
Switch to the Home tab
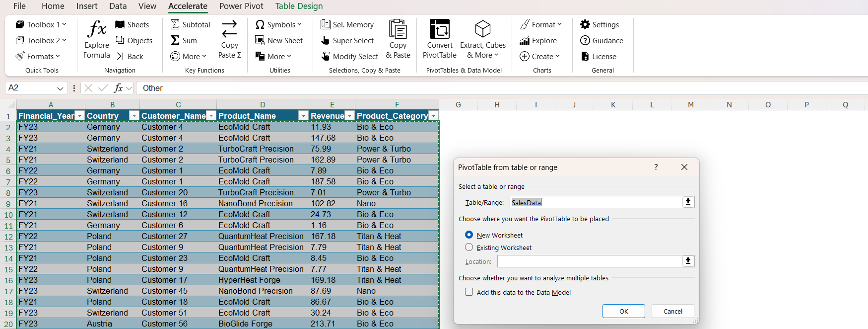(53, 6)
